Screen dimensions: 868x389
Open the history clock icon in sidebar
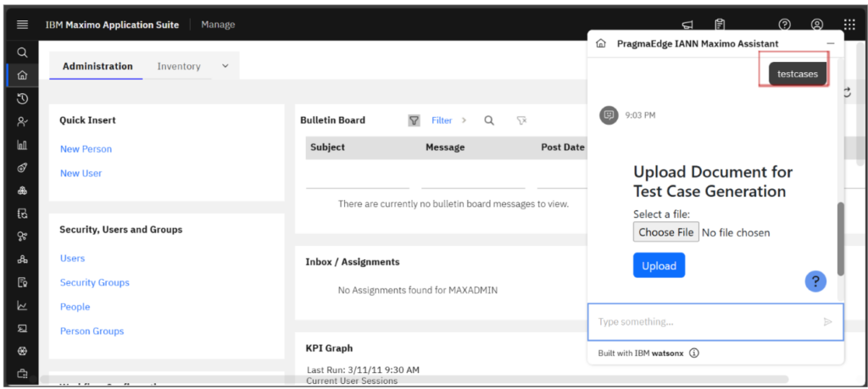22,99
